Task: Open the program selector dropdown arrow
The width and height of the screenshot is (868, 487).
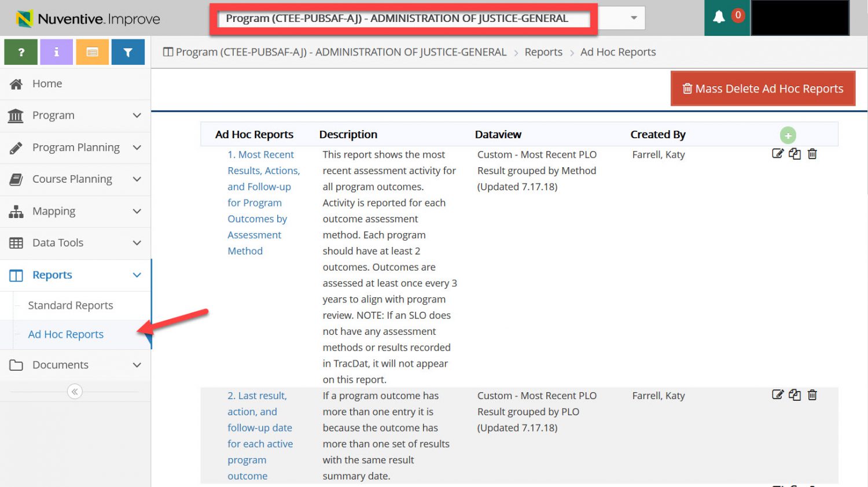Action: (634, 18)
